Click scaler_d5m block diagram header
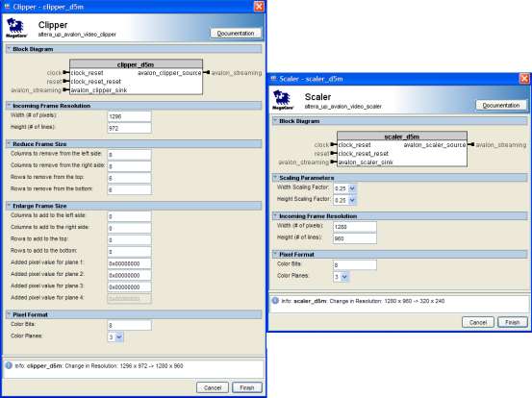 (402, 137)
